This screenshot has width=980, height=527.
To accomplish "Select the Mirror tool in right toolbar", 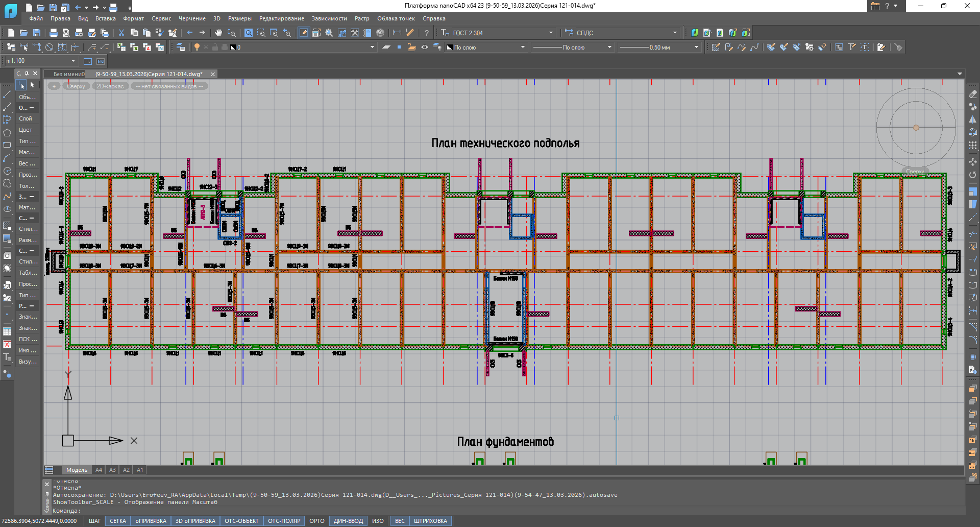I will pyautogui.click(x=973, y=119).
